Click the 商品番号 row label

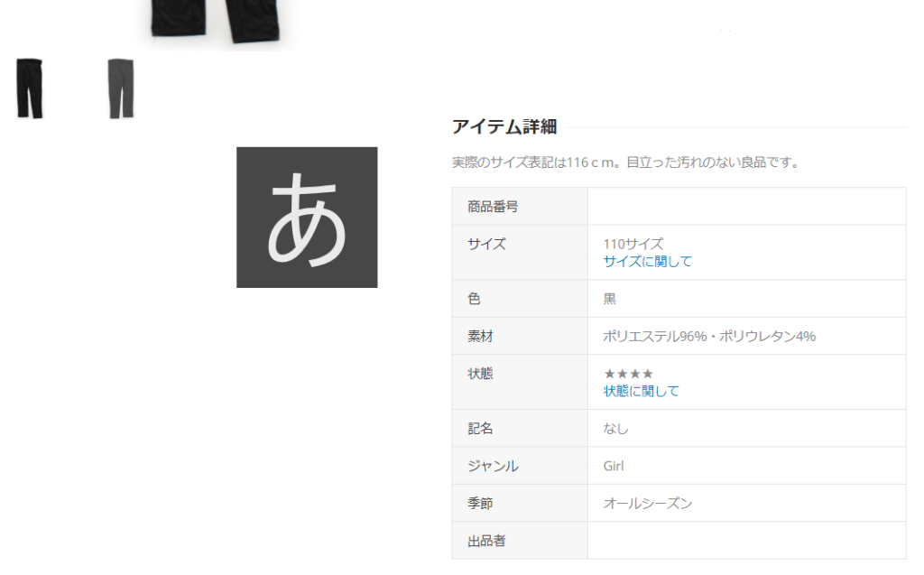(x=493, y=207)
